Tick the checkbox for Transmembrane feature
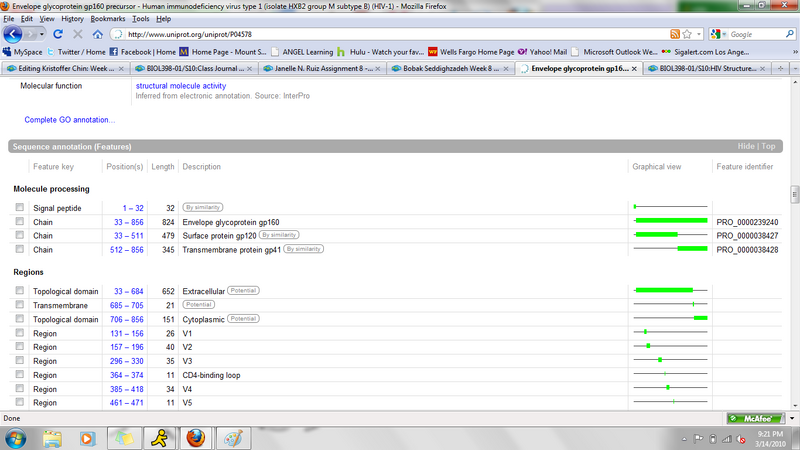Viewport: 800px width, 450px height. 19,305
